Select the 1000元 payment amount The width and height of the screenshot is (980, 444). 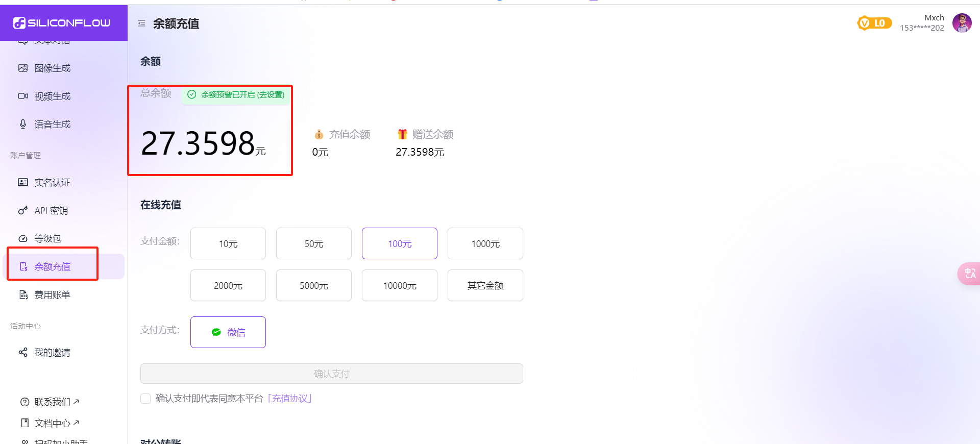(485, 244)
